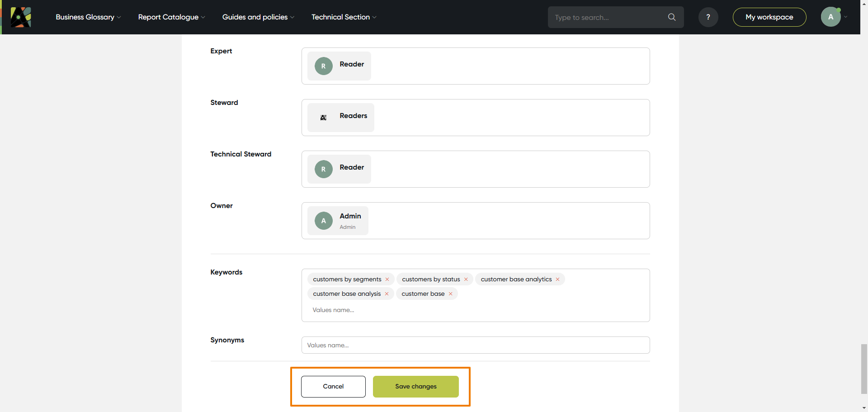Viewport: 868px width, 412px height.
Task: Remove the 'customer base analysis' keyword
Action: tap(387, 294)
